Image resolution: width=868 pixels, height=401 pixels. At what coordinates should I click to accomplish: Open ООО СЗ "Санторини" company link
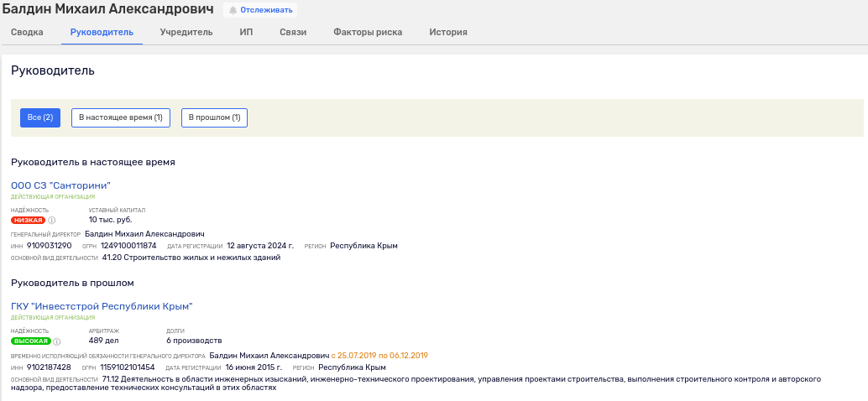[x=61, y=185]
